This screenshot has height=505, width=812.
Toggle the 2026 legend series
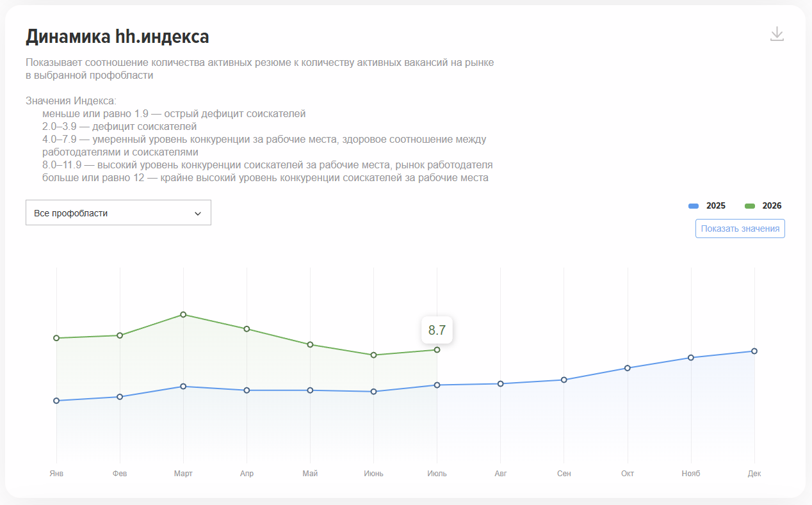[763, 206]
